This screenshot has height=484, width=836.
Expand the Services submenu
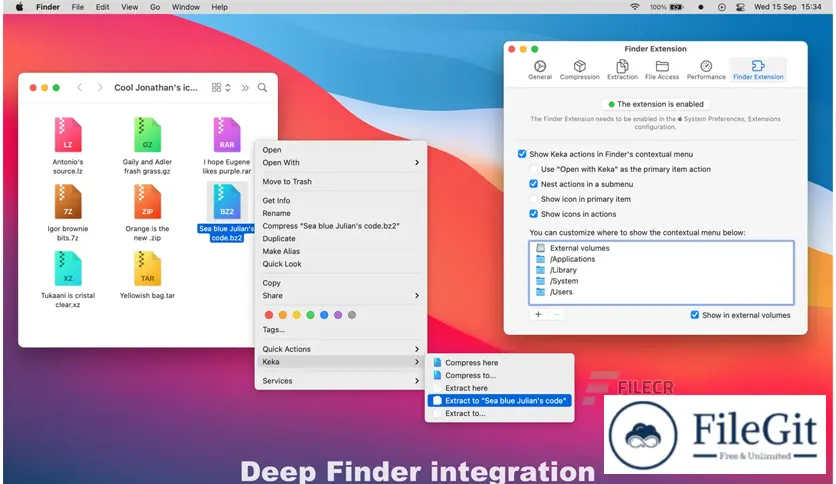(x=340, y=381)
